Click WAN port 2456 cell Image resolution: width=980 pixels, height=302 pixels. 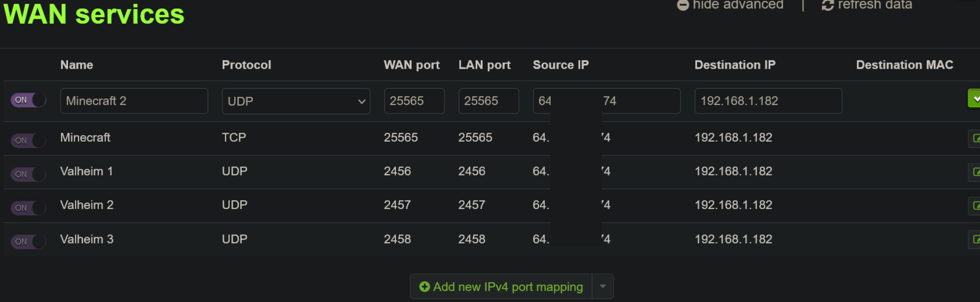(397, 171)
